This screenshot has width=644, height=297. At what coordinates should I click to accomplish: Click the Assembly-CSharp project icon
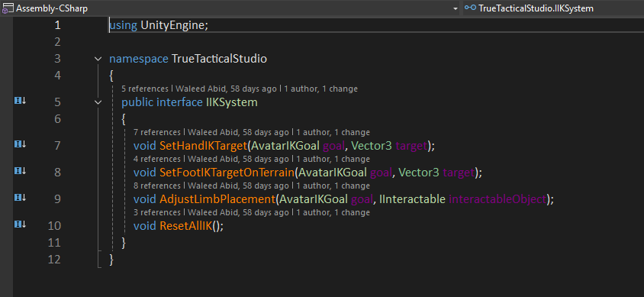point(8,8)
